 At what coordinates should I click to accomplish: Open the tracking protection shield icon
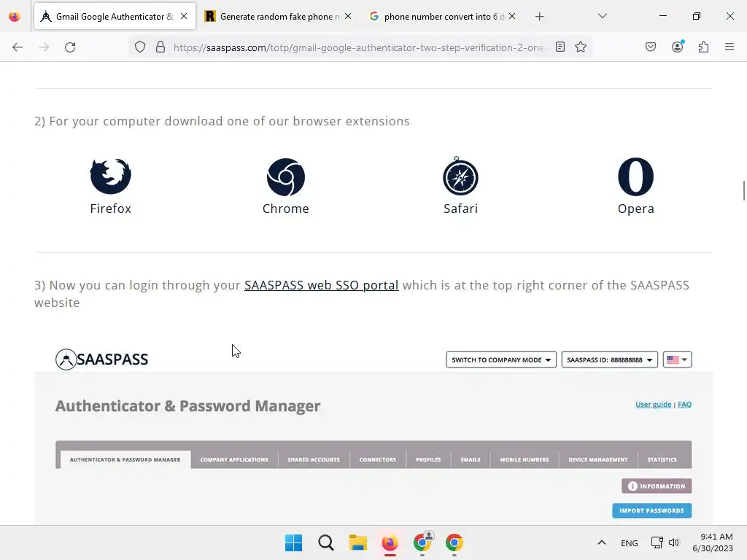[x=139, y=47]
